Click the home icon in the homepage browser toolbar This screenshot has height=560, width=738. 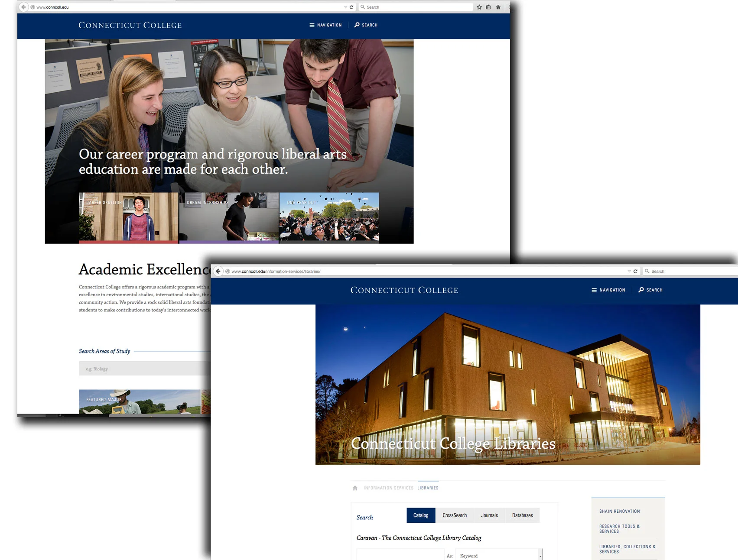pyautogui.click(x=498, y=7)
